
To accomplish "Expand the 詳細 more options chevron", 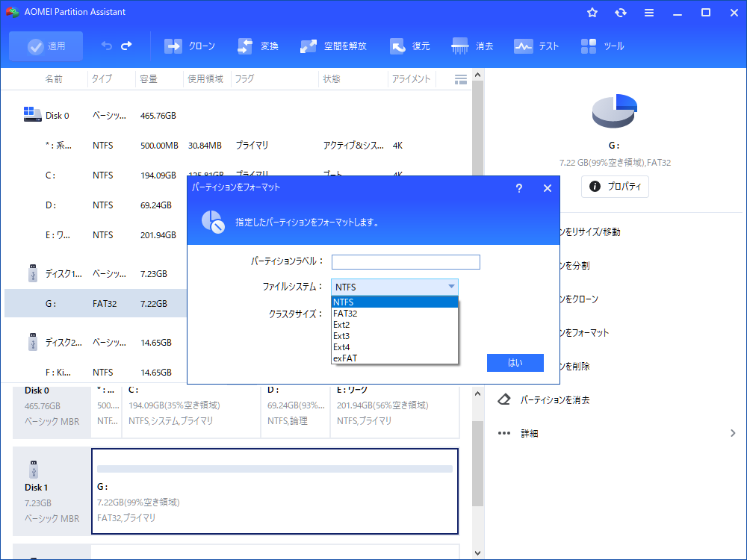I will (x=733, y=433).
